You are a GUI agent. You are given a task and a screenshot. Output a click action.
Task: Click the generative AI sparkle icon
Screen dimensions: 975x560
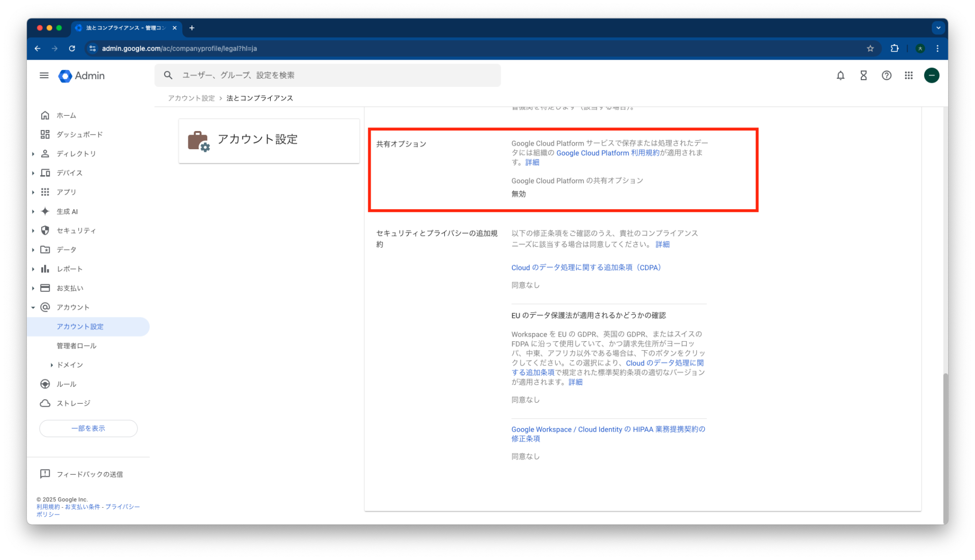tap(45, 211)
